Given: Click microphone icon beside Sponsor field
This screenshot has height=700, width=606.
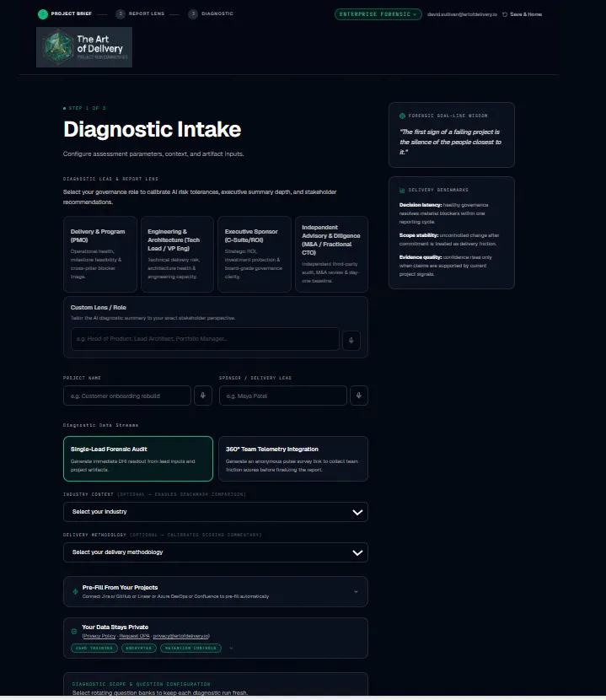Looking at the screenshot, I should pos(359,396).
